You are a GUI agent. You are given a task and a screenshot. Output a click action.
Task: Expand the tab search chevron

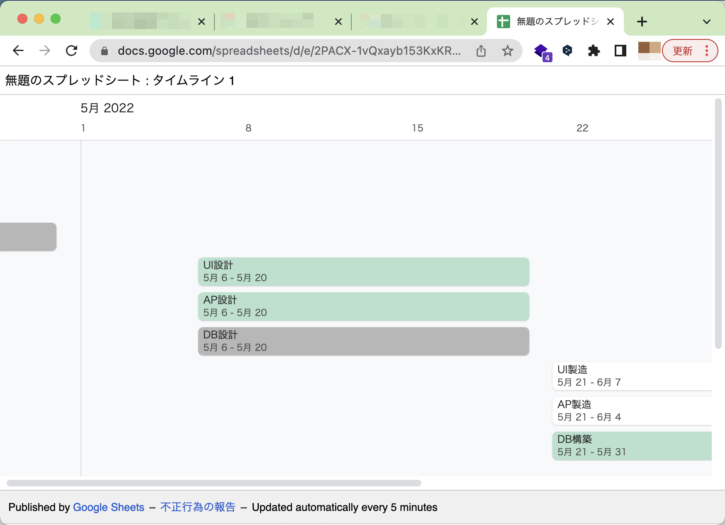tap(707, 21)
